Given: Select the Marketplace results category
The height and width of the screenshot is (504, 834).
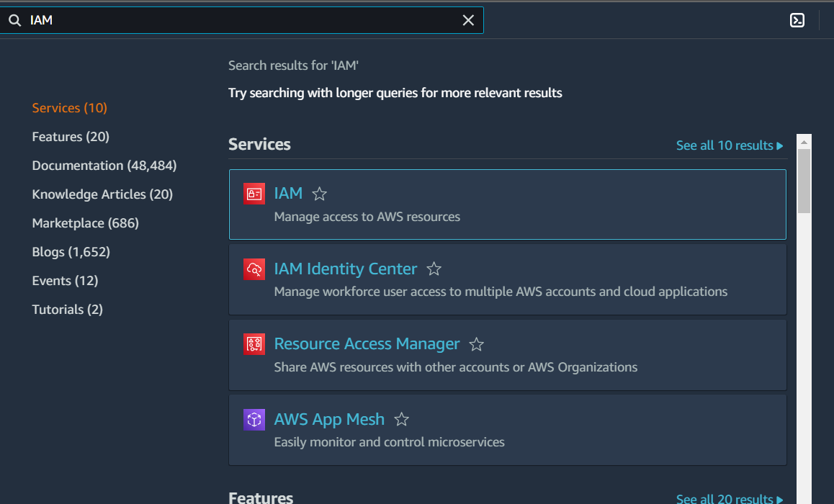Looking at the screenshot, I should coord(85,222).
